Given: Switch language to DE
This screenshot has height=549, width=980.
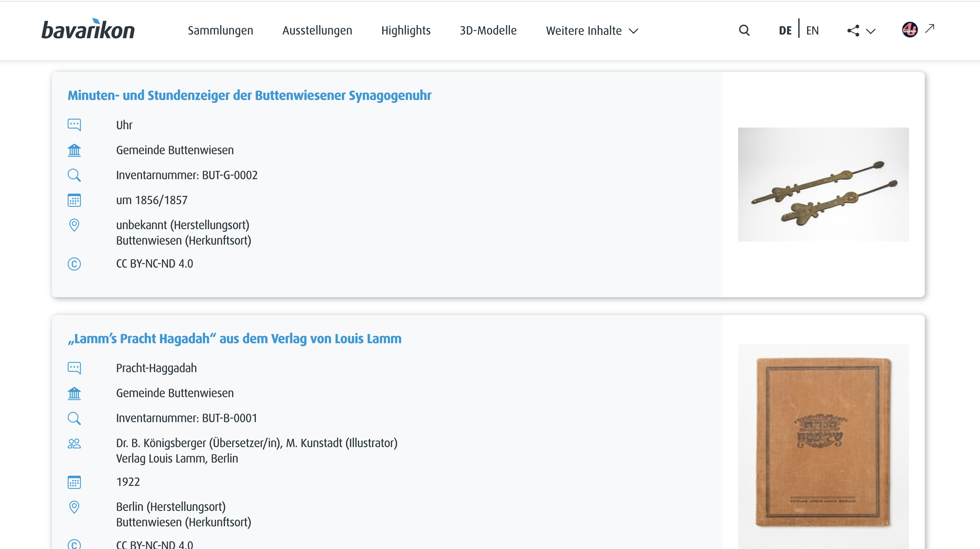Looking at the screenshot, I should pos(785,31).
